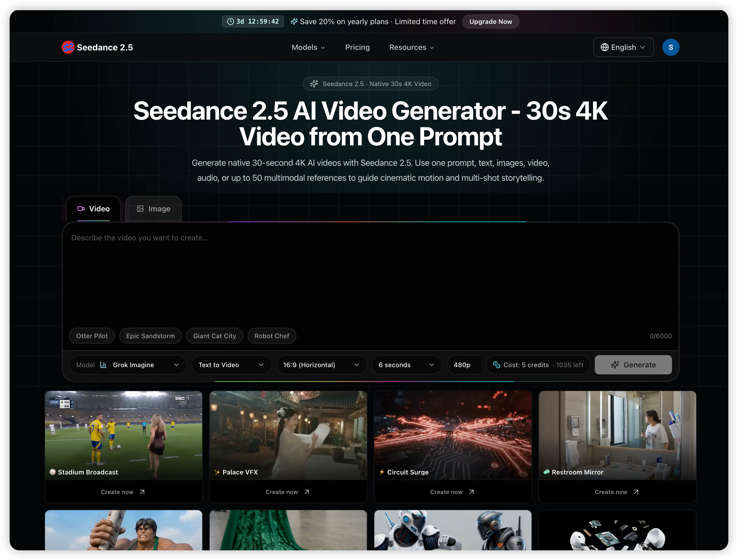Click the 1035 left credits text
Screen dimensions: 738x560
[570, 365]
